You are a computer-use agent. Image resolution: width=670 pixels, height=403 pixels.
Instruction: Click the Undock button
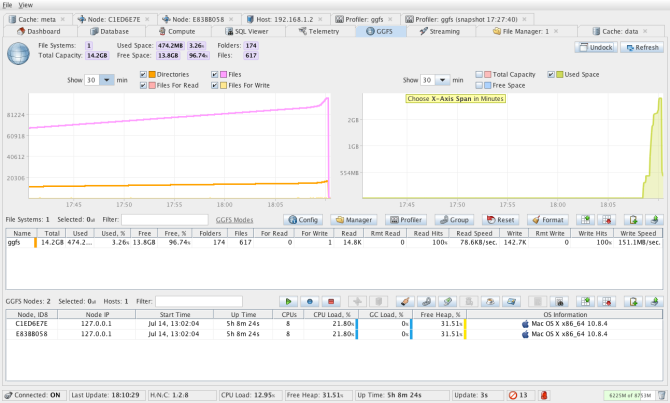[x=596, y=47]
